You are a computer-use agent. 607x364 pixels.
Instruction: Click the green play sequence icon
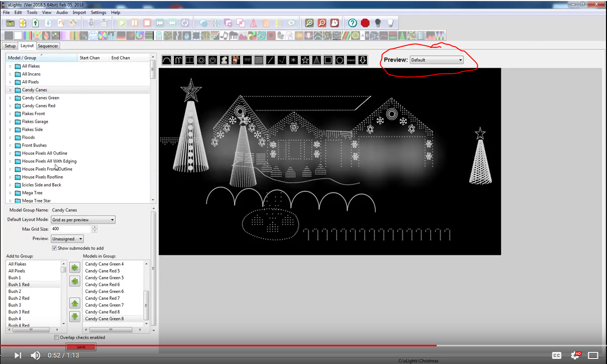[122, 23]
